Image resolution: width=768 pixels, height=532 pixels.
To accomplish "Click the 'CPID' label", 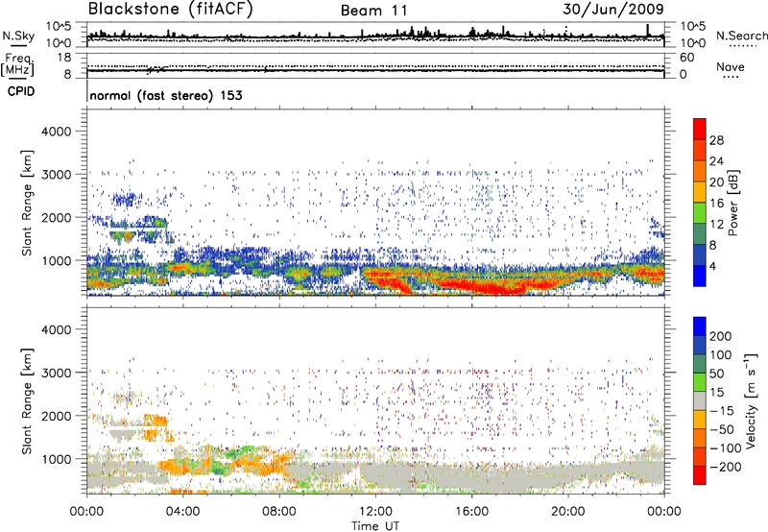I will 21,91.
